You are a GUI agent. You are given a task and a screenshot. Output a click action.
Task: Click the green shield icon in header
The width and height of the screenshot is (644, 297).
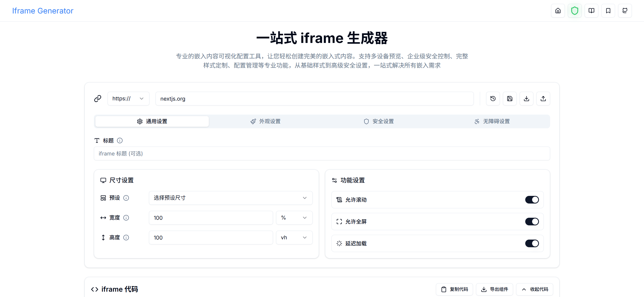pyautogui.click(x=574, y=11)
